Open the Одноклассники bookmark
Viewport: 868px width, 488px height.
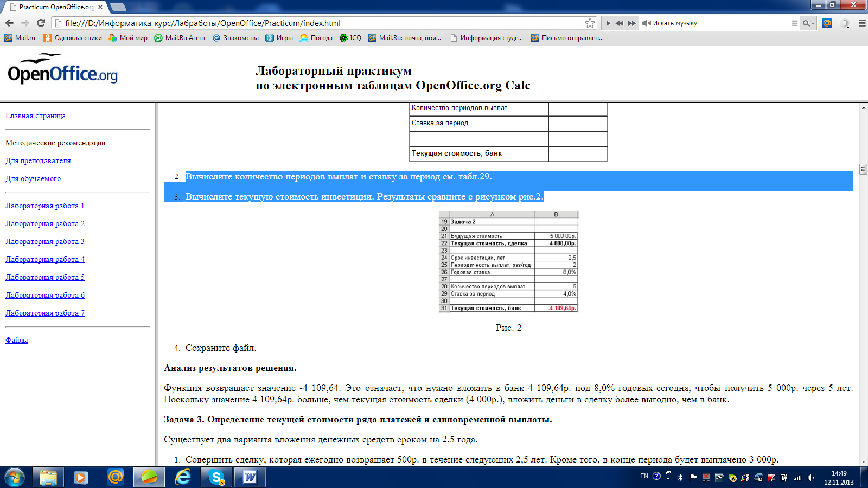[x=73, y=38]
